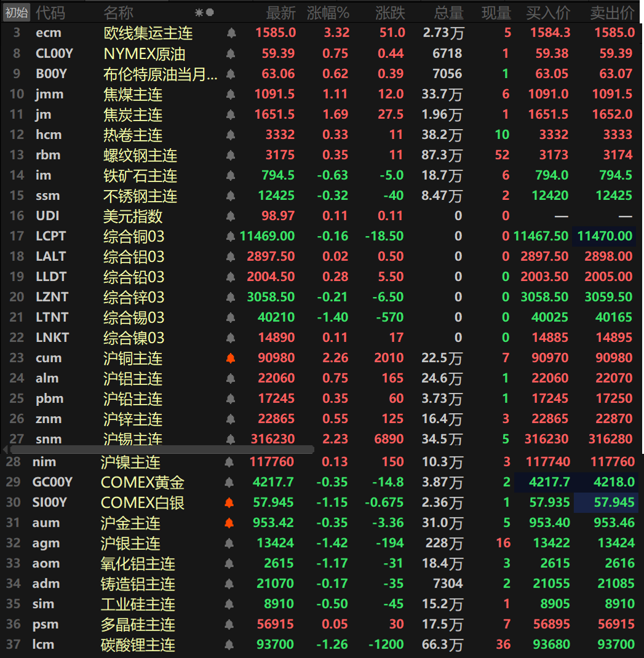This screenshot has height=658, width=644.
Task: Toggle the price alert bell for 铁矿石主连
Action: click(x=231, y=176)
